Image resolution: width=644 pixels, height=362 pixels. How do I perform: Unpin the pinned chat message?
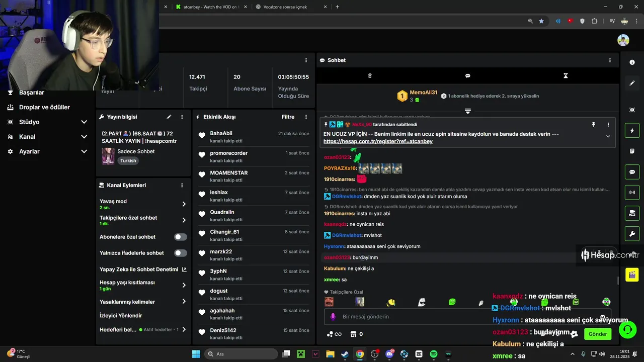coord(594,124)
